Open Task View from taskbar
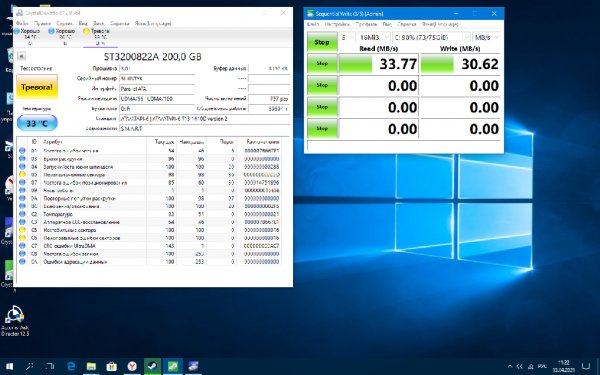This screenshot has height=375, width=600. click(50, 366)
